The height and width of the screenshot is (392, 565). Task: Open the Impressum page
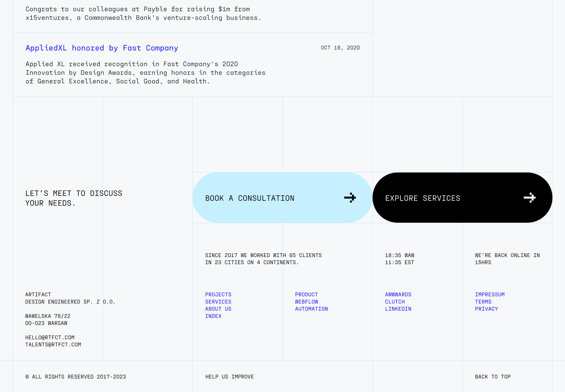(x=490, y=294)
